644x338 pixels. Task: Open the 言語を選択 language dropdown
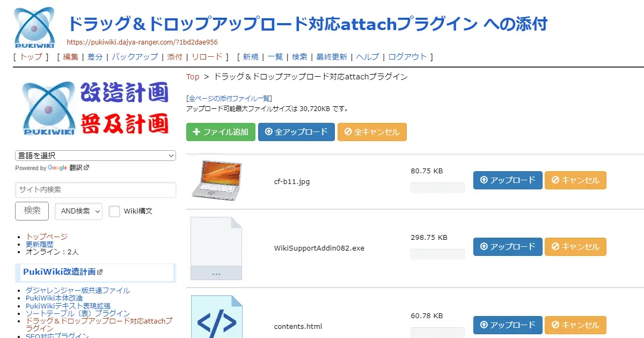tap(95, 155)
